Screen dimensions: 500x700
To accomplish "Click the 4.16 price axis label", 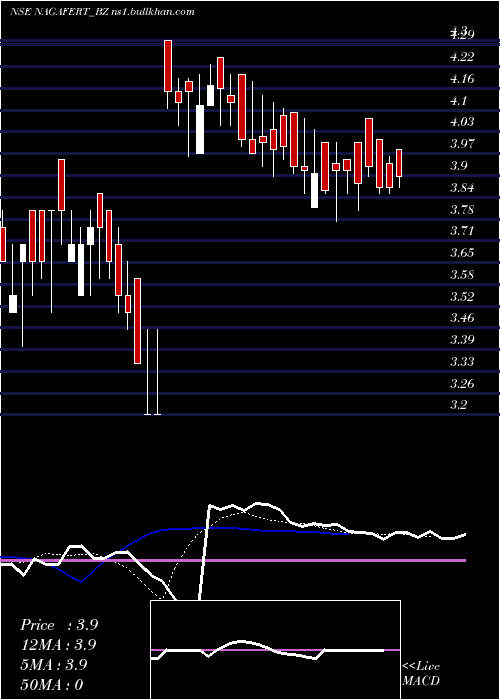I will [x=461, y=79].
